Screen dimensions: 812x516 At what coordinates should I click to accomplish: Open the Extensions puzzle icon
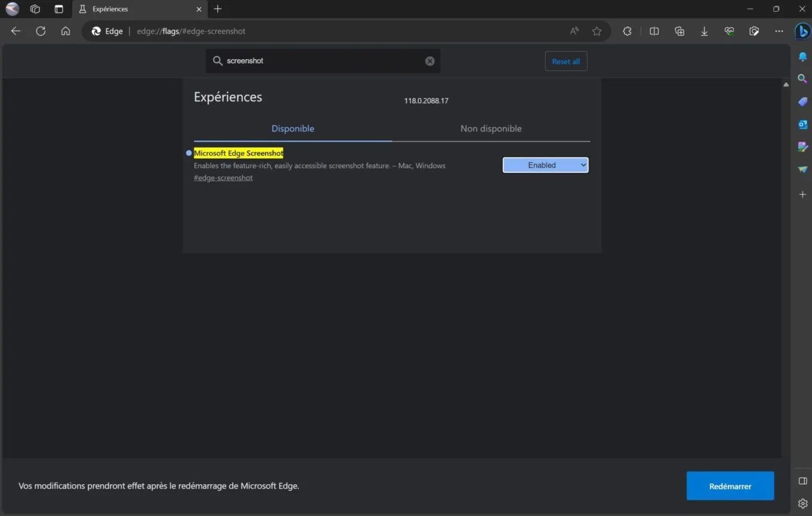pyautogui.click(x=627, y=31)
